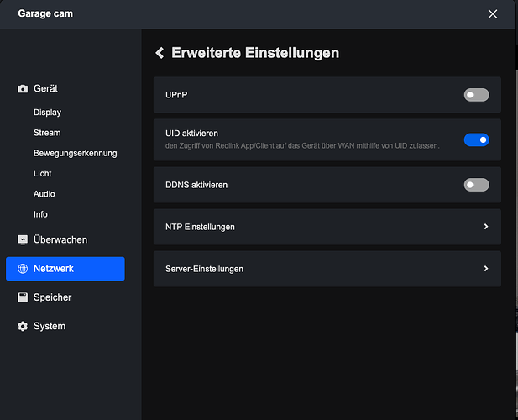Enable the UPnP toggle
This screenshot has height=420, width=518.
476,95
